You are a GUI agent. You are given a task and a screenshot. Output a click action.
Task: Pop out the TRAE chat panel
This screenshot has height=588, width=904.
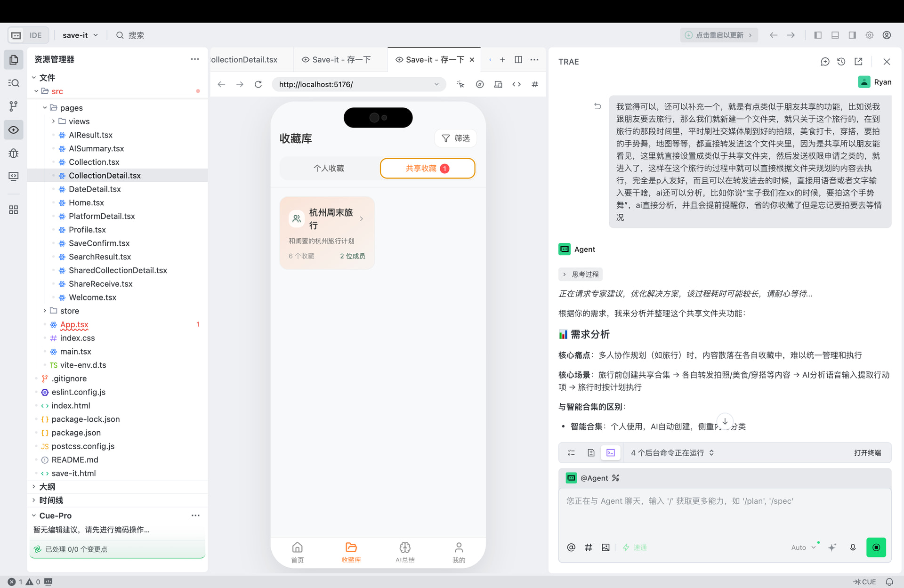(858, 62)
